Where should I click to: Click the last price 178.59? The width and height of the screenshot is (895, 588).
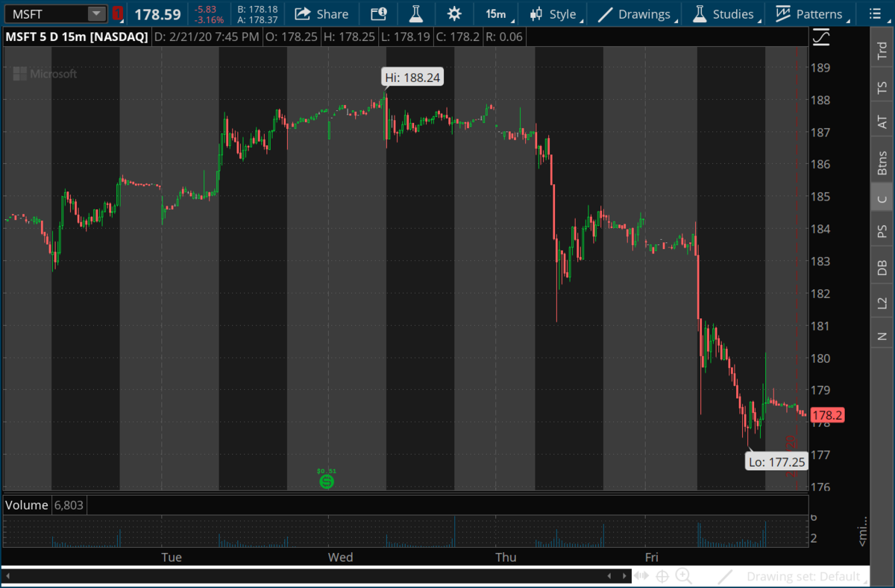coord(157,14)
